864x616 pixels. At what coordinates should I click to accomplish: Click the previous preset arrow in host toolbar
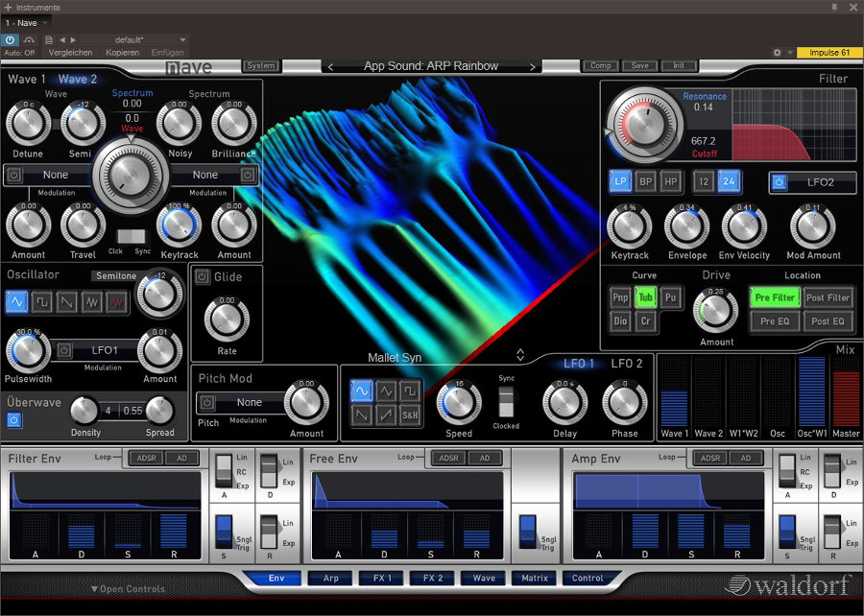pyautogui.click(x=62, y=39)
